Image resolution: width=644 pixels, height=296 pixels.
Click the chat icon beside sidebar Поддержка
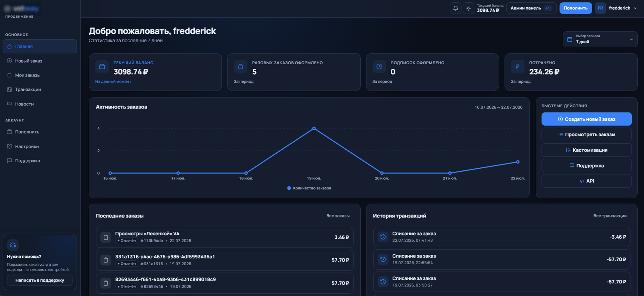pyautogui.click(x=9, y=161)
